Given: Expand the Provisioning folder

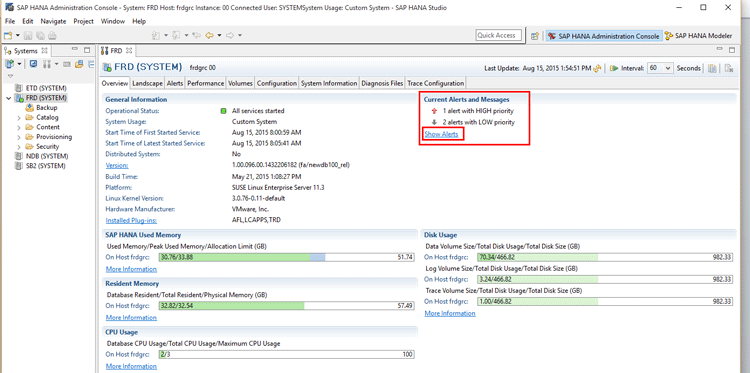Looking at the screenshot, I should tap(19, 137).
